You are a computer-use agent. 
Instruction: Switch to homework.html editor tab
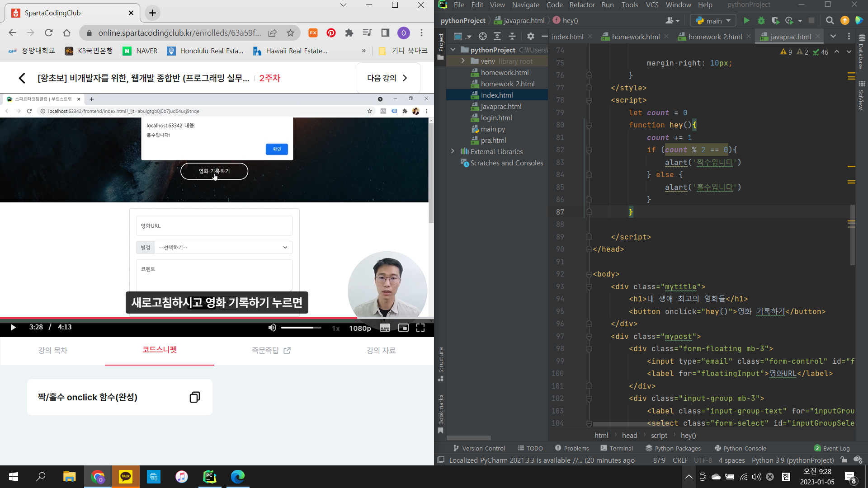tap(636, 37)
